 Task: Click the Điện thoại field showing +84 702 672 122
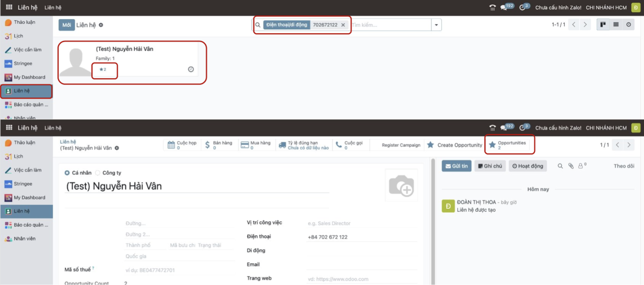(362, 237)
